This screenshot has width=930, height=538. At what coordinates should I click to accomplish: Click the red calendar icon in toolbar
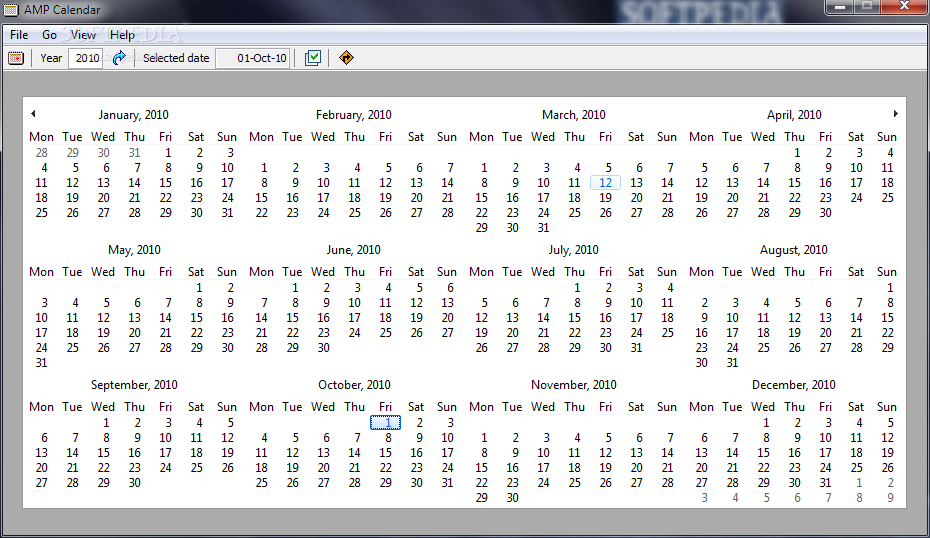coord(16,58)
